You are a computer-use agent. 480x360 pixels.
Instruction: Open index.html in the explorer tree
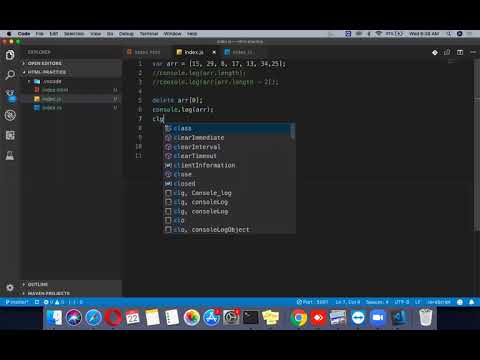click(x=71, y=90)
